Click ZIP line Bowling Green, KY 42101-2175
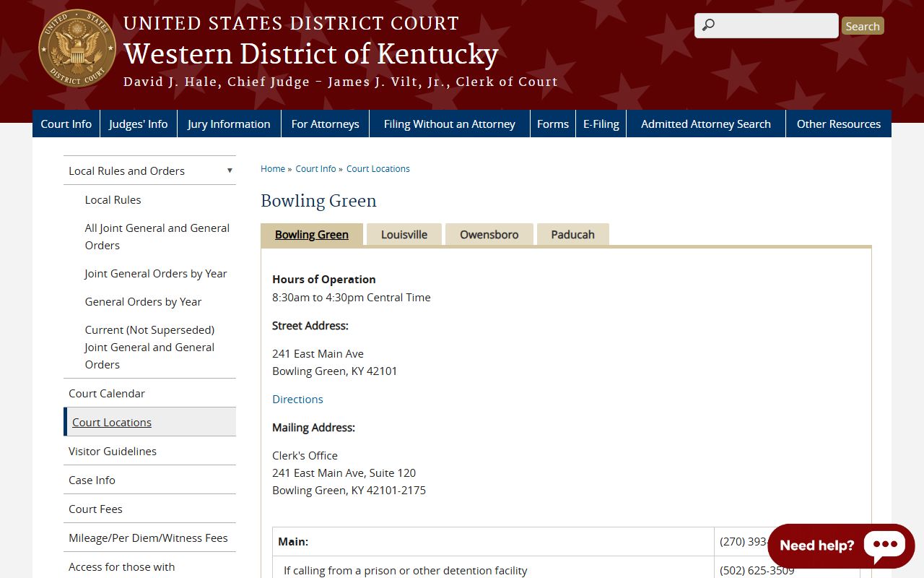 pyautogui.click(x=349, y=490)
